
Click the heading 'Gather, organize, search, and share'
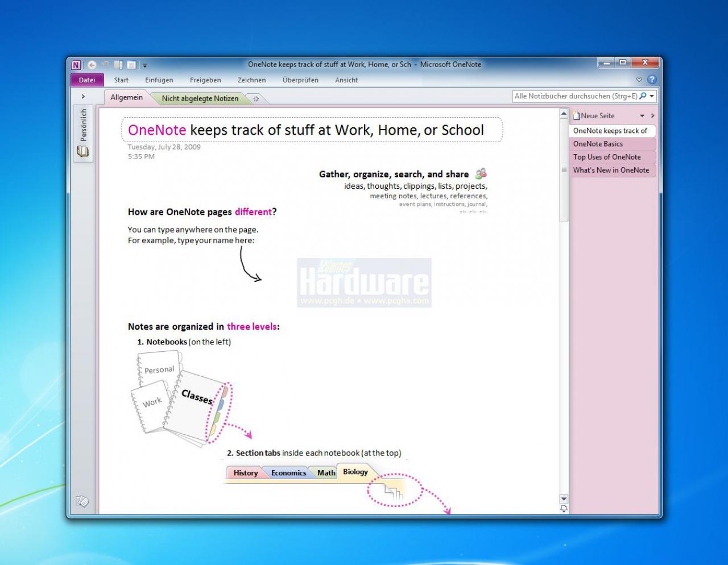[394, 175]
